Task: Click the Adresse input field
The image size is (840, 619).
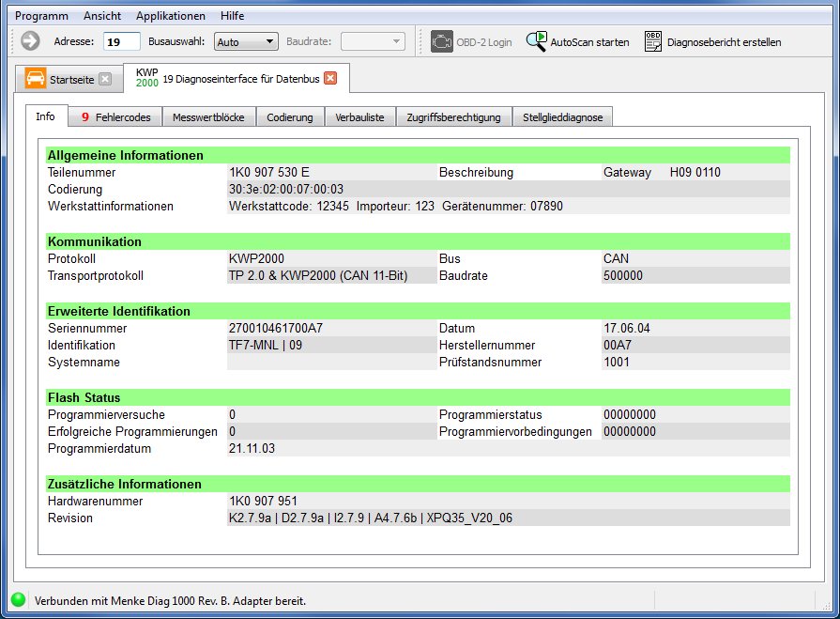Action: [122, 41]
